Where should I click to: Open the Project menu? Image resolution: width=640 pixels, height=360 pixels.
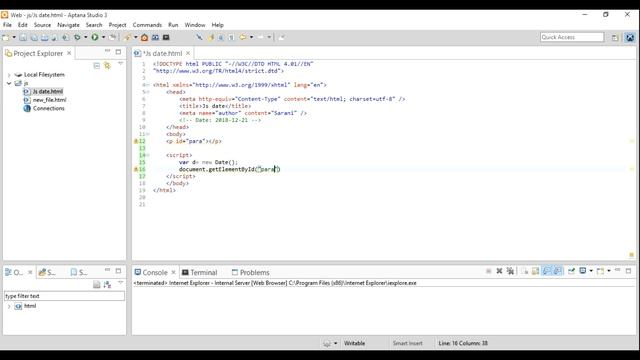[117, 25]
